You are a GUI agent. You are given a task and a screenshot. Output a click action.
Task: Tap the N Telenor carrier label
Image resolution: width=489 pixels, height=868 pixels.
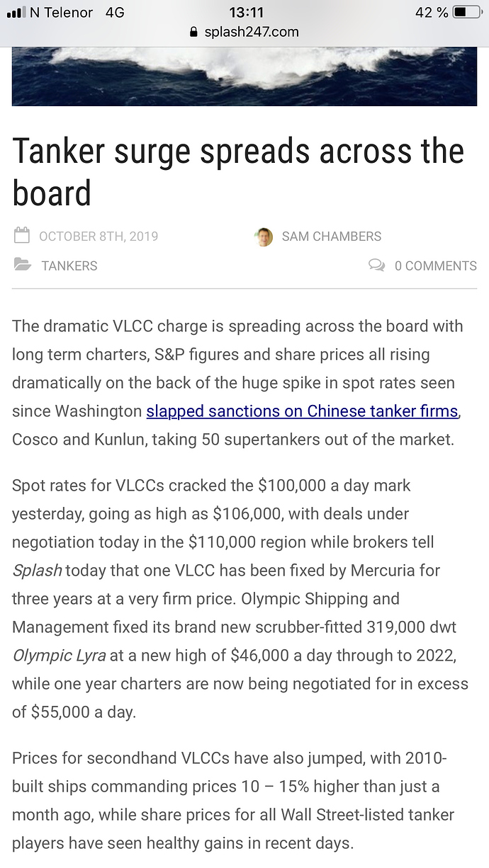click(x=62, y=13)
